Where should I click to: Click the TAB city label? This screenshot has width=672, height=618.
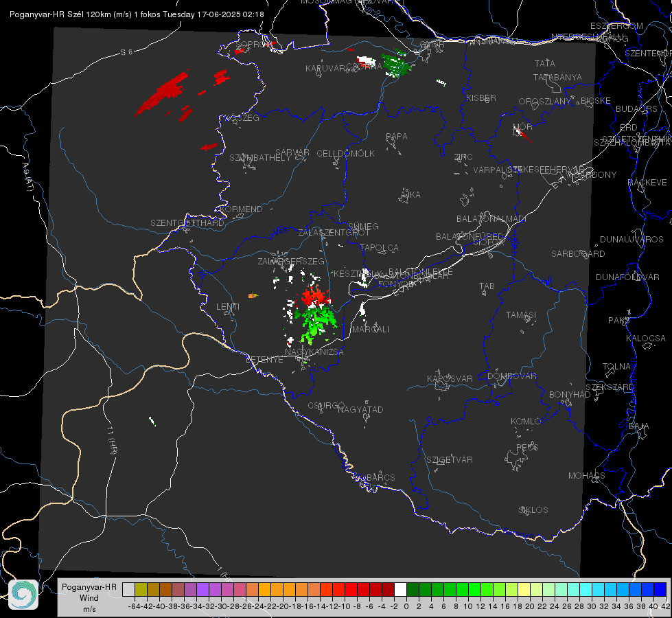tap(487, 286)
